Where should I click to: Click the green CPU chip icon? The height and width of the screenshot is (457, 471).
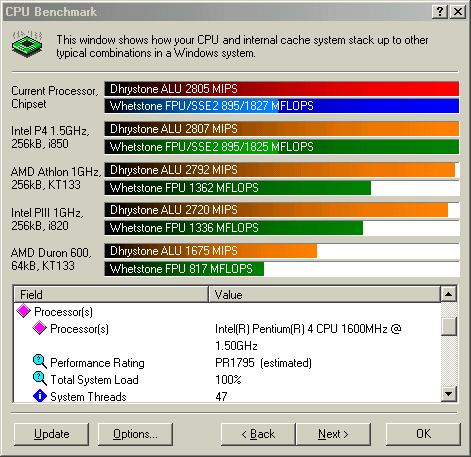pyautogui.click(x=27, y=44)
